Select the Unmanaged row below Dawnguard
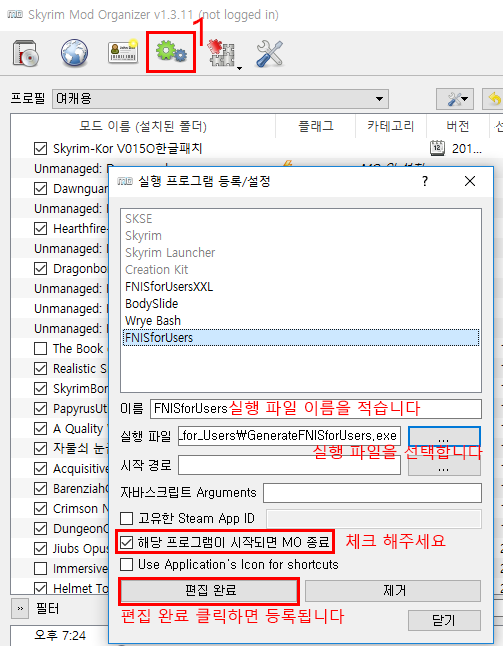 (60, 209)
